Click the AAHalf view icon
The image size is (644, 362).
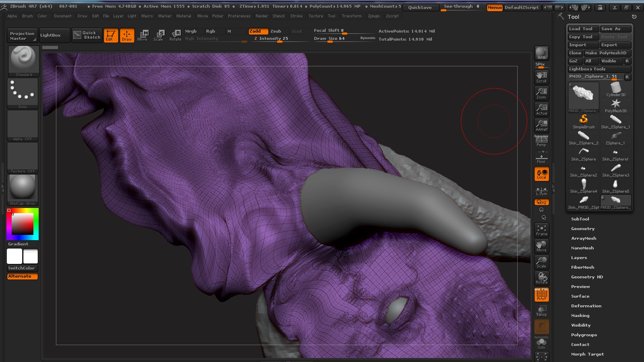point(541,125)
